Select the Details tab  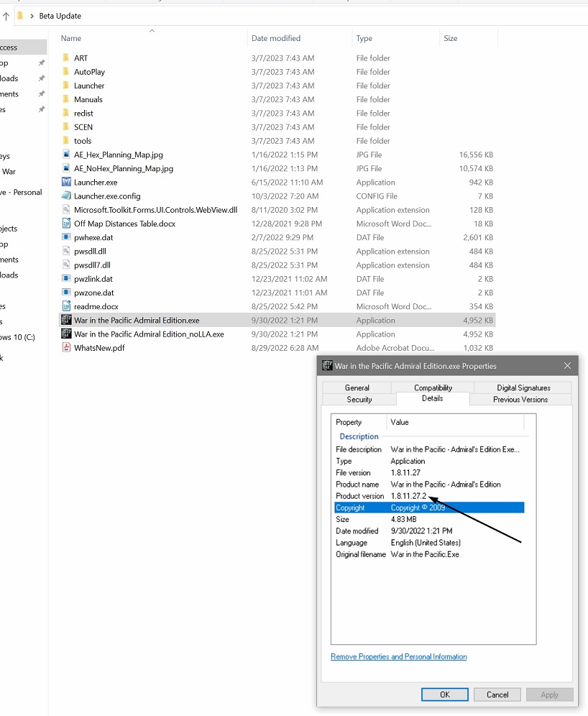432,399
